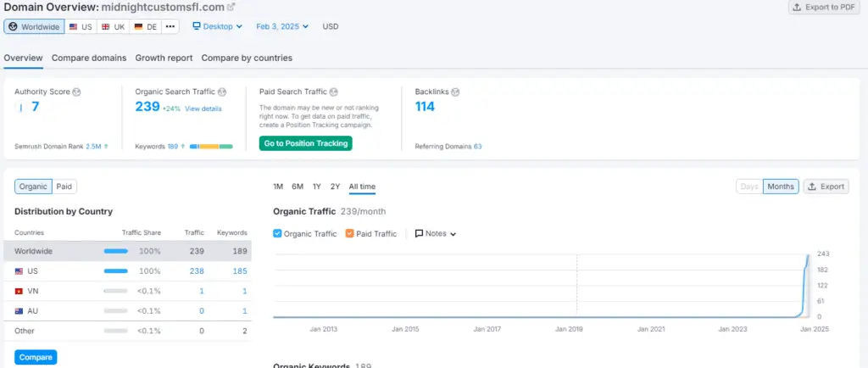868x368 pixels.
Task: Select the 1Y time range
Action: [x=316, y=187]
